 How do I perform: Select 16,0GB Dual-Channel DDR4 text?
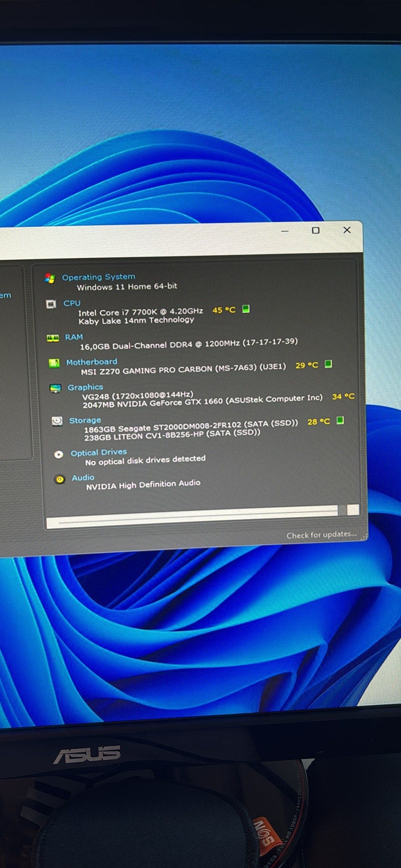pos(189,344)
